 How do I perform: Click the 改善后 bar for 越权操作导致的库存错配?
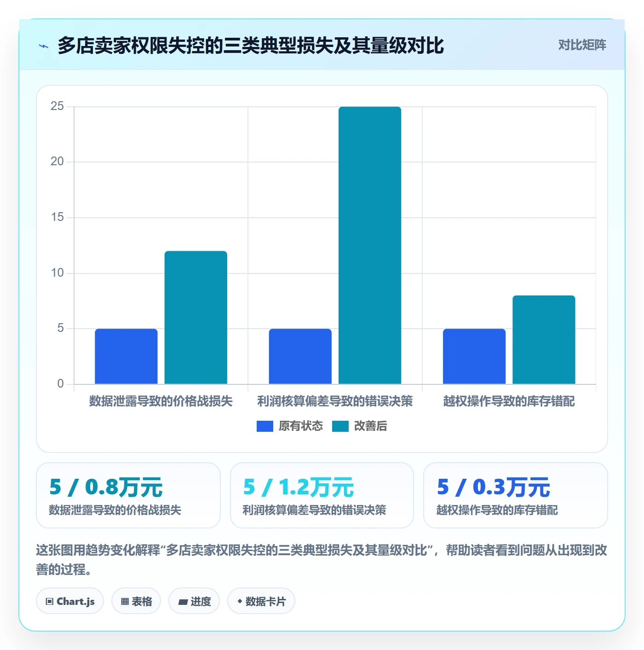(544, 340)
